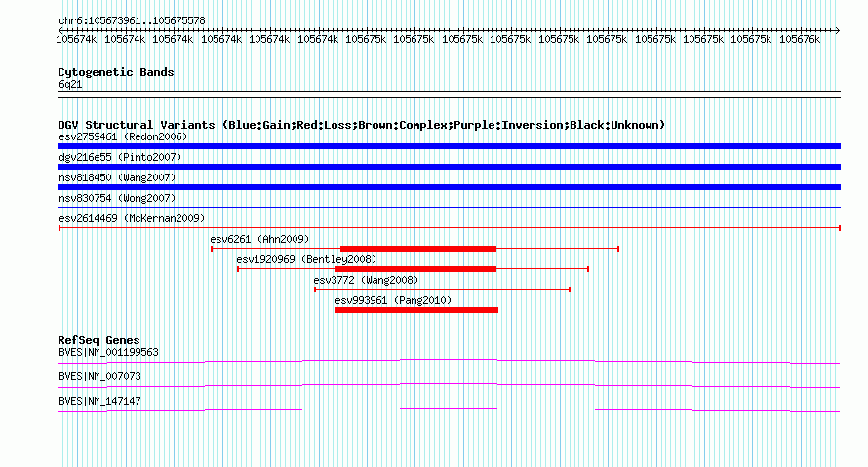The image size is (868, 467).
Task: Open the esv2759461 (Redon2006) label
Action: coord(123,136)
